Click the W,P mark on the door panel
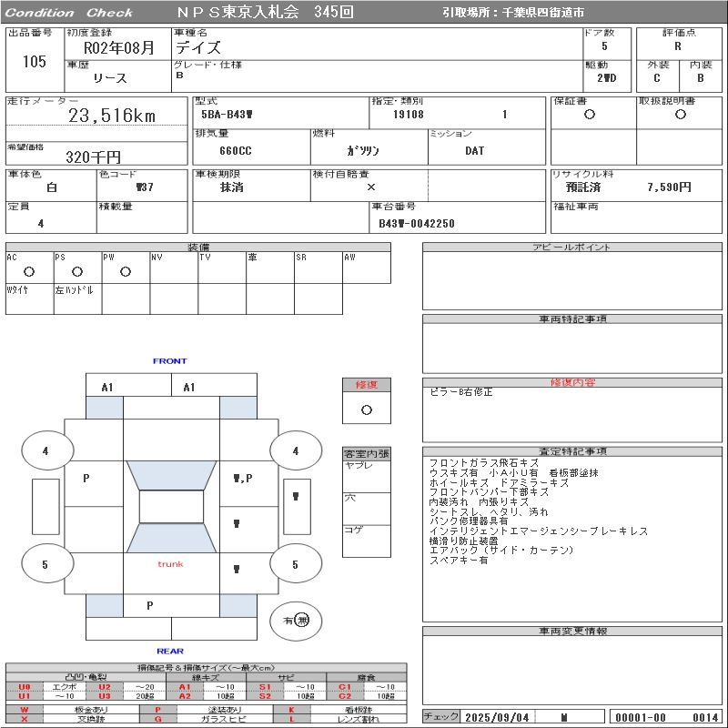 click(x=243, y=478)
